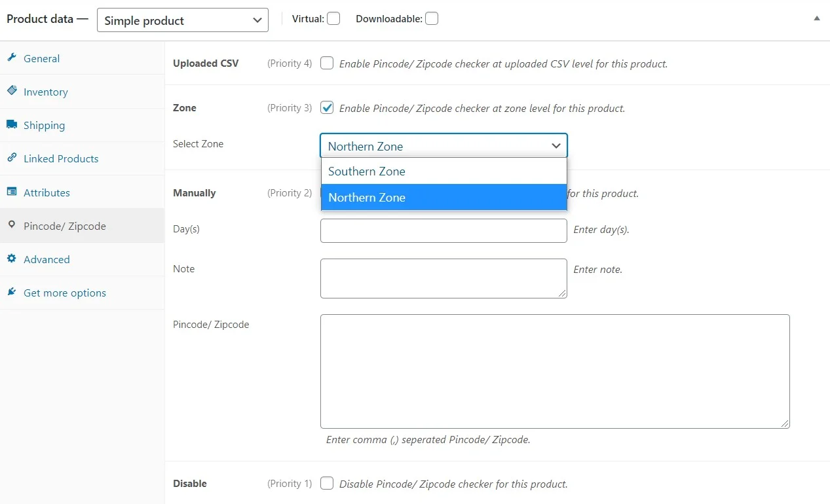Click the Linked Products chain icon
This screenshot has height=504, width=830.
click(x=11, y=158)
